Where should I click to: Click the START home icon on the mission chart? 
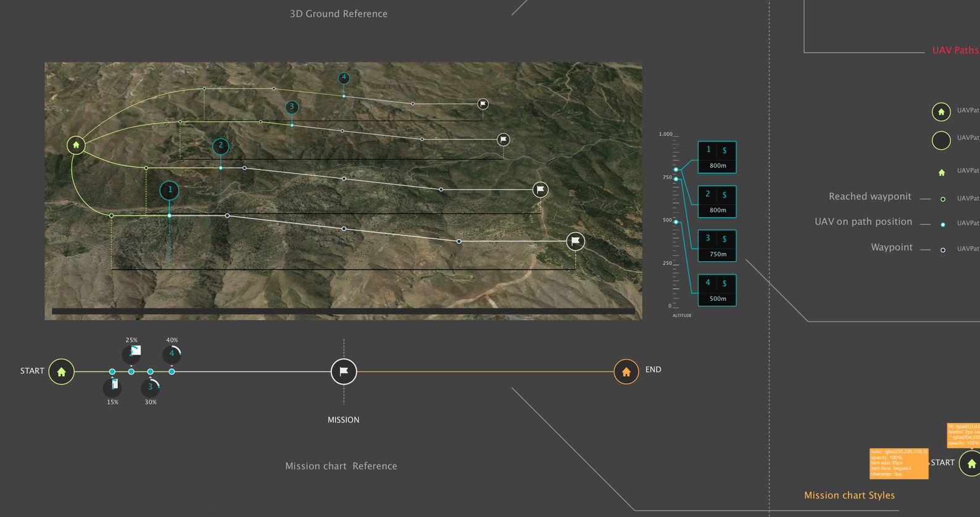coord(62,372)
